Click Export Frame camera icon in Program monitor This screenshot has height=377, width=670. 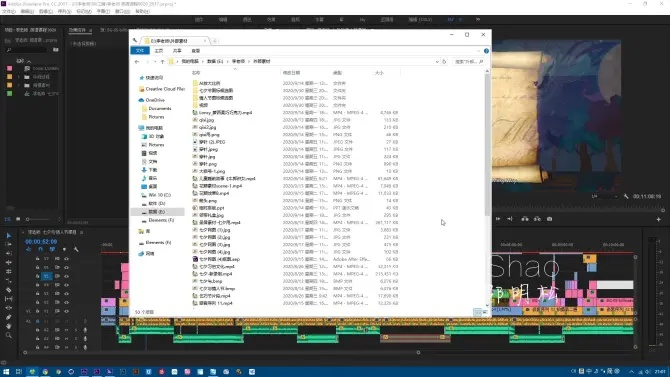pyautogui.click(x=550, y=219)
